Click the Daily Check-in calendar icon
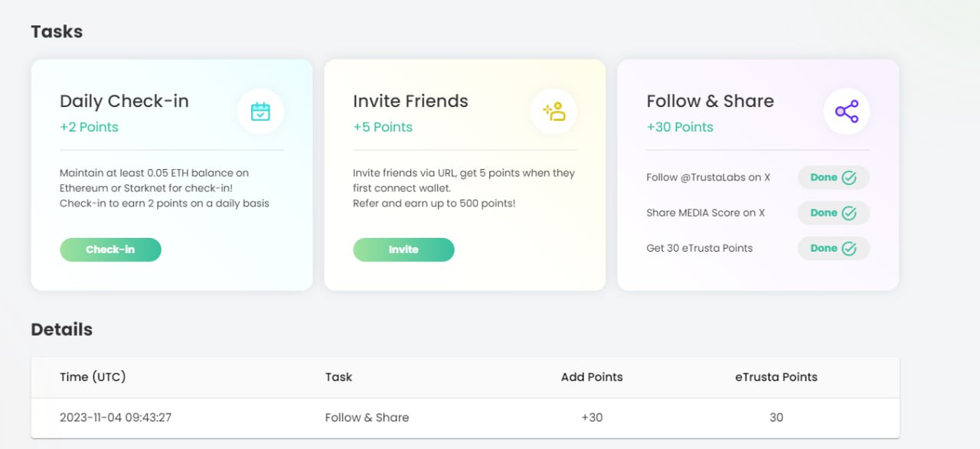980x449 pixels. pos(260,112)
